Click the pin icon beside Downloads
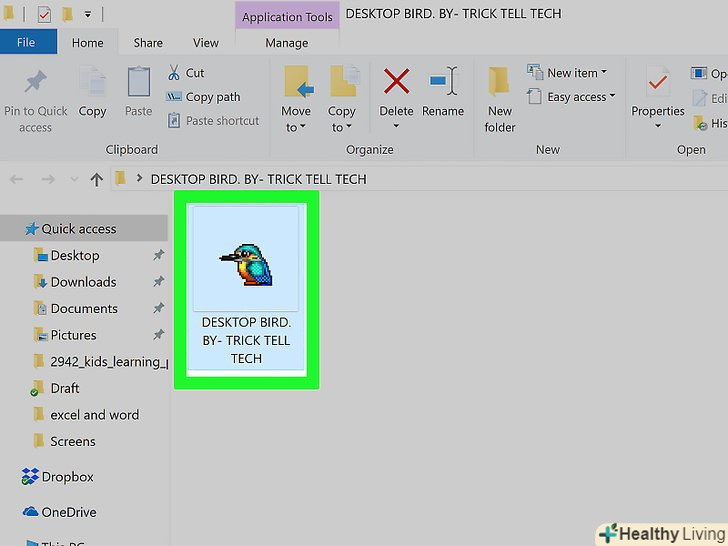Image resolution: width=728 pixels, height=546 pixels. [x=159, y=281]
